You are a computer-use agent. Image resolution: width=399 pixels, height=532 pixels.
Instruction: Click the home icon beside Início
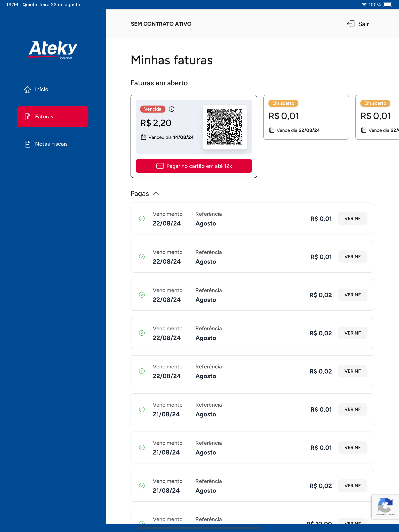[x=28, y=89]
